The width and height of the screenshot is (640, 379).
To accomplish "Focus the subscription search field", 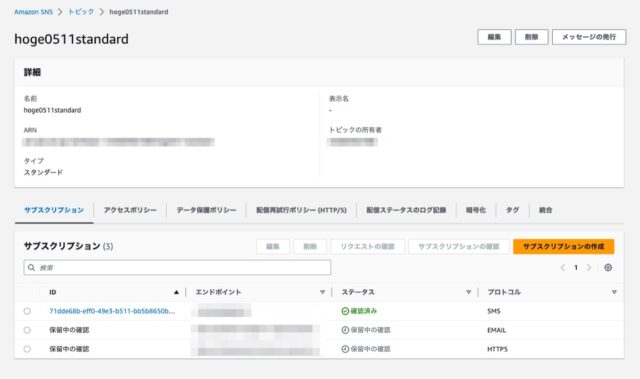I will point(177,268).
